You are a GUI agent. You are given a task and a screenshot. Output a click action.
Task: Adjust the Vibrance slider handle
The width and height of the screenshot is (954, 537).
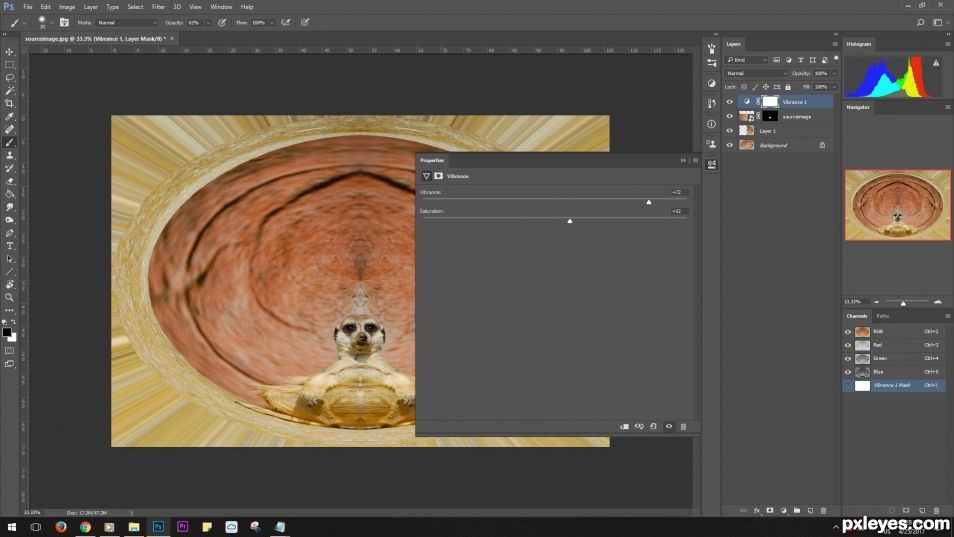pyautogui.click(x=649, y=202)
